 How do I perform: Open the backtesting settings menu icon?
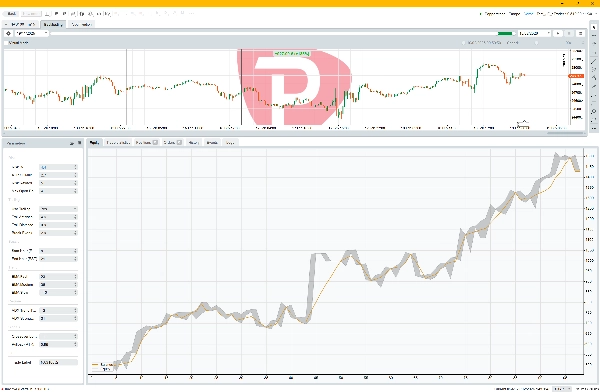tap(580, 33)
